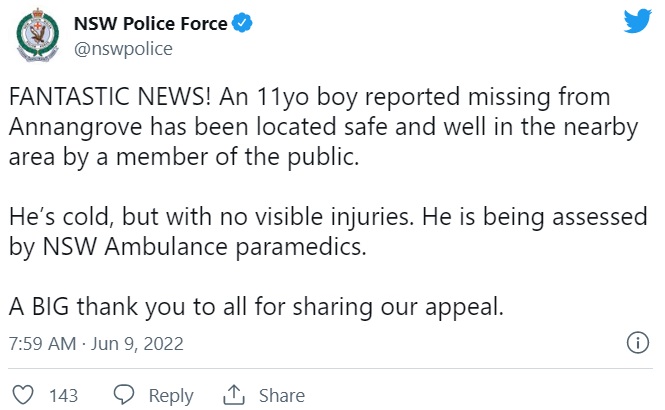This screenshot has height=410, width=665.
Task: Open the Twitter info circle icon
Action: pyautogui.click(x=636, y=343)
